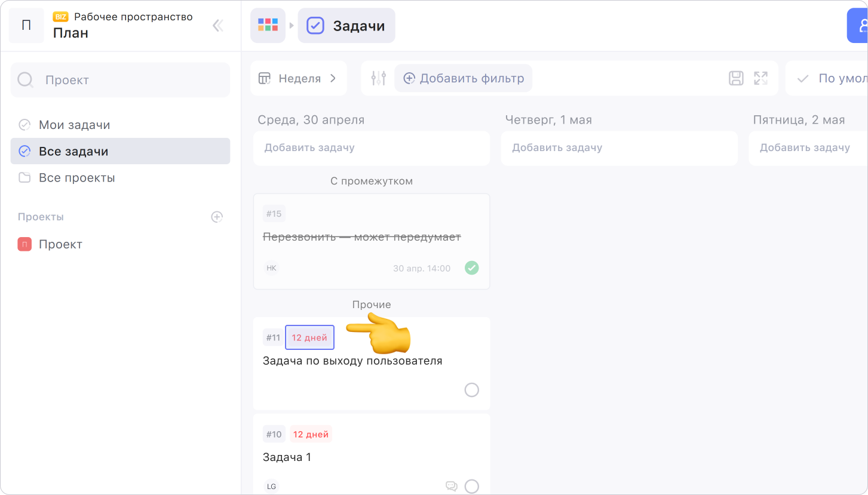This screenshot has height=495, width=868.
Task: Open the По умолчанию sorting dropdown
Action: (827, 78)
